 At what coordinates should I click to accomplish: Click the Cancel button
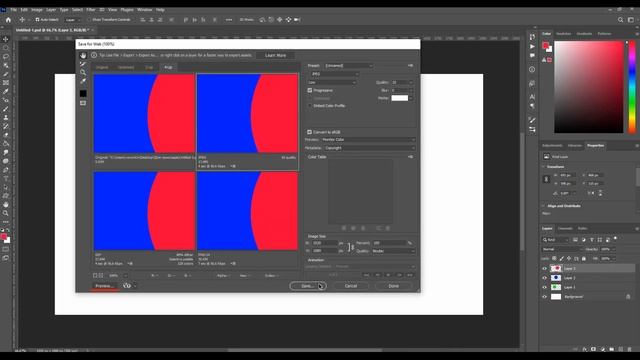point(351,286)
